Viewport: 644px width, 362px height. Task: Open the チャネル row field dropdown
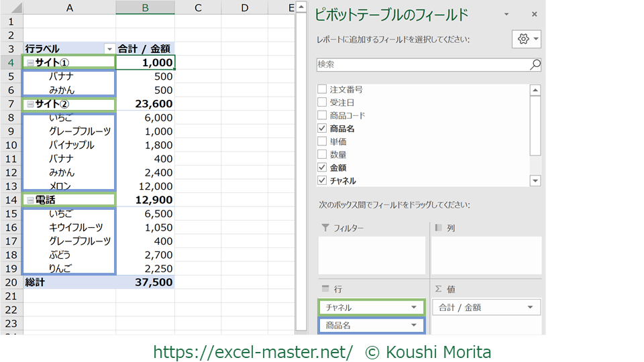coord(414,308)
